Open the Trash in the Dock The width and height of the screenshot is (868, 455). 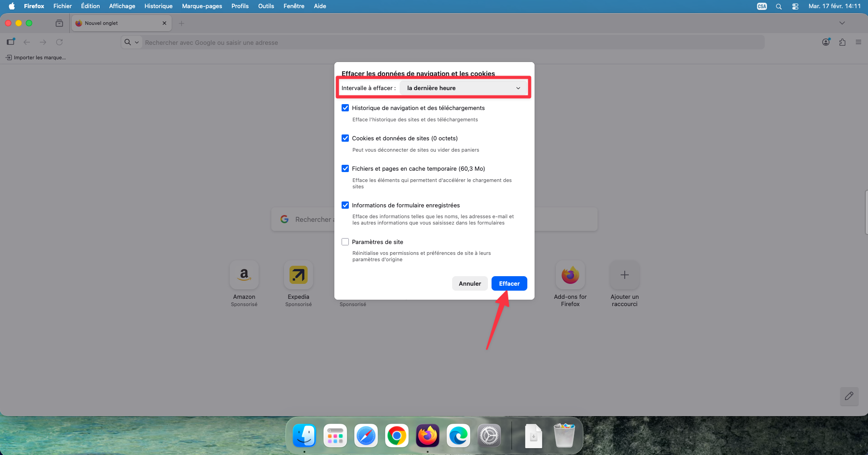tap(564, 435)
